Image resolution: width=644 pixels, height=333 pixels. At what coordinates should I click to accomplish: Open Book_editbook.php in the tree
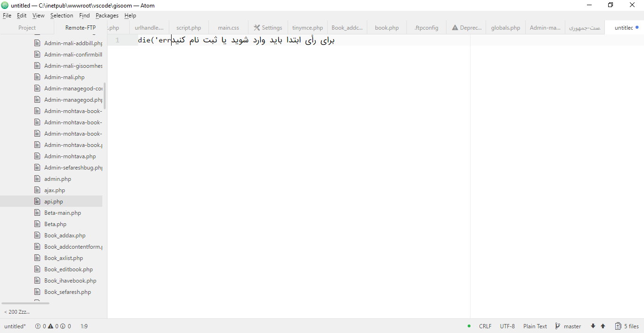[68, 269]
